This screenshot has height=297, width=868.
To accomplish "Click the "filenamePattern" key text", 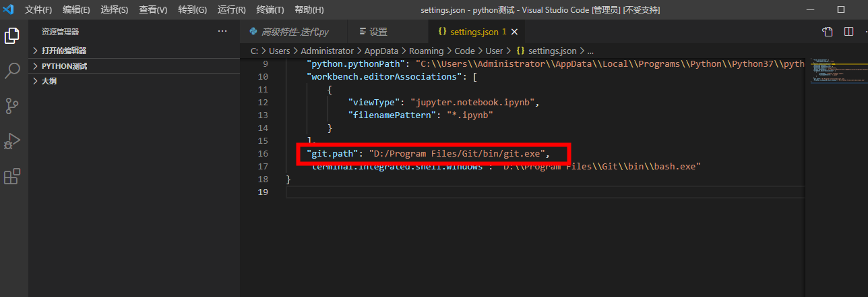I will coord(393,115).
